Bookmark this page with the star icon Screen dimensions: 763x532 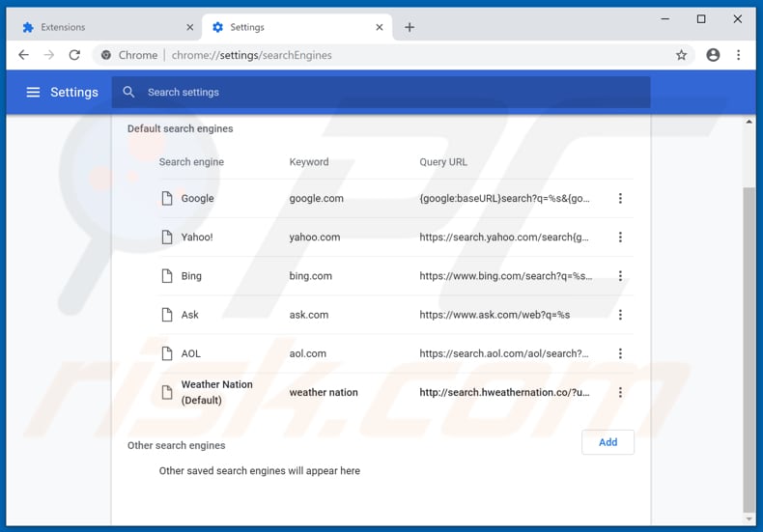tap(681, 55)
